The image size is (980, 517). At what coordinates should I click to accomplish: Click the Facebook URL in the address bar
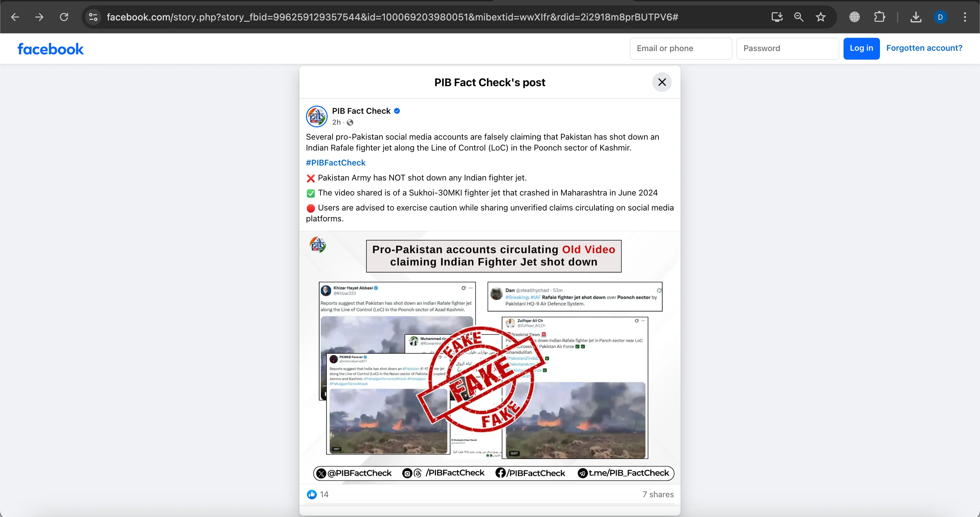[392, 17]
